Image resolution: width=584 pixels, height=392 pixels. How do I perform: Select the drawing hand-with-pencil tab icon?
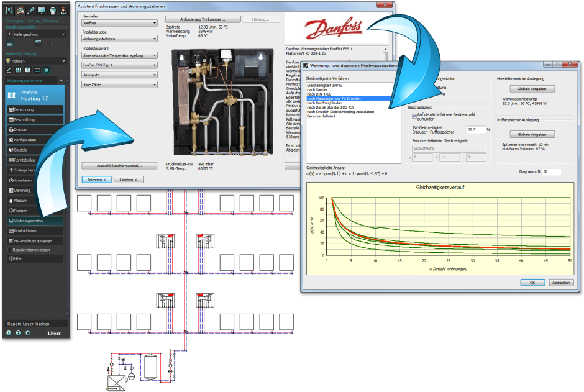(x=20, y=11)
